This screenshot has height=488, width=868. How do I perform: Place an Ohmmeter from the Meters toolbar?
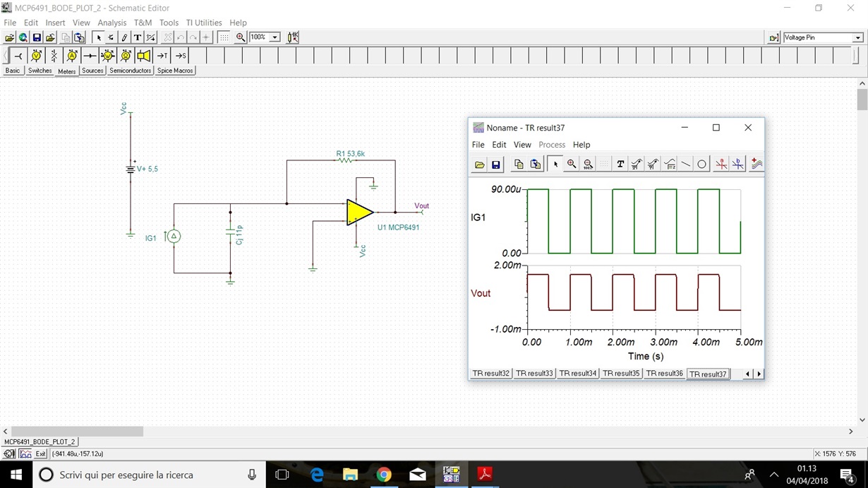[126, 56]
